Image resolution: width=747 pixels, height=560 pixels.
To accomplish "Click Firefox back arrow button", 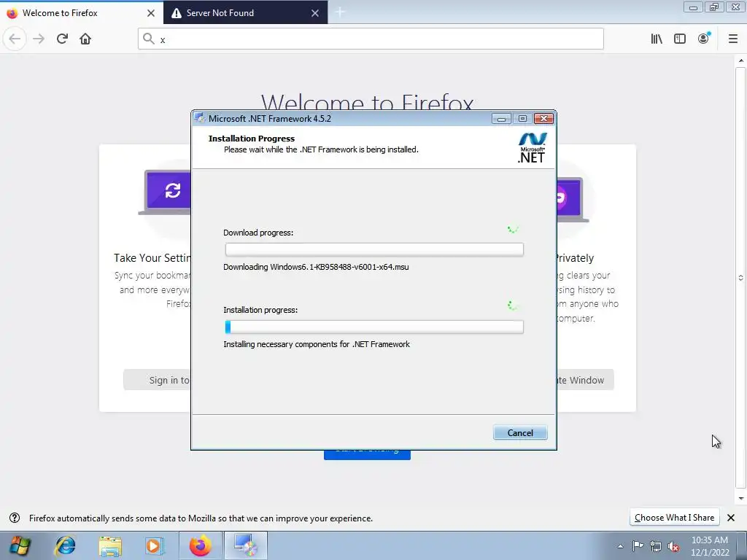I will coord(15,39).
